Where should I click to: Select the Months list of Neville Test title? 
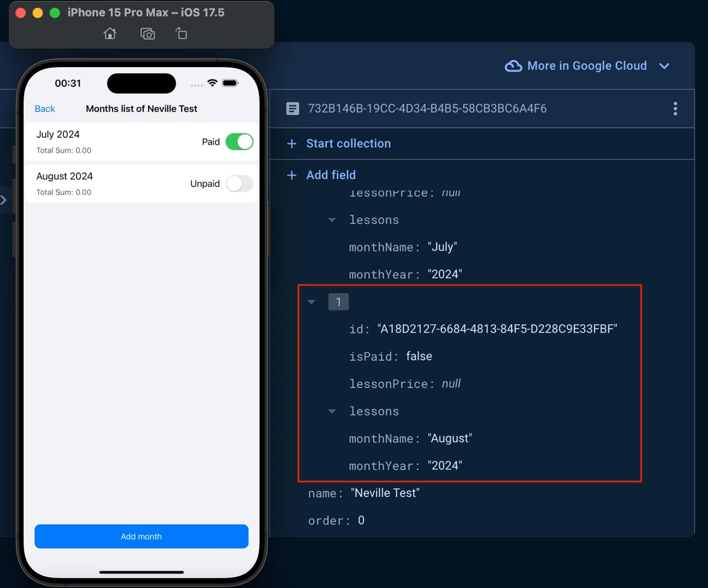[141, 109]
